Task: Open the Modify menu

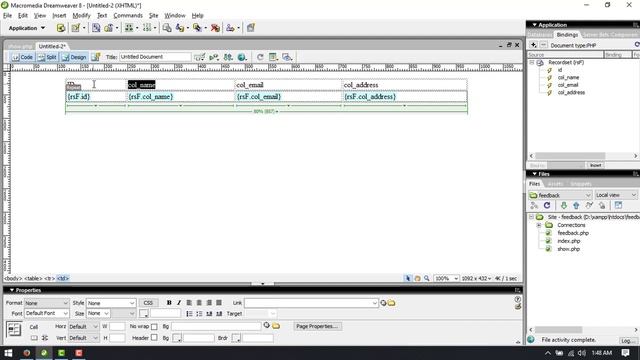Action: pyautogui.click(x=81, y=16)
